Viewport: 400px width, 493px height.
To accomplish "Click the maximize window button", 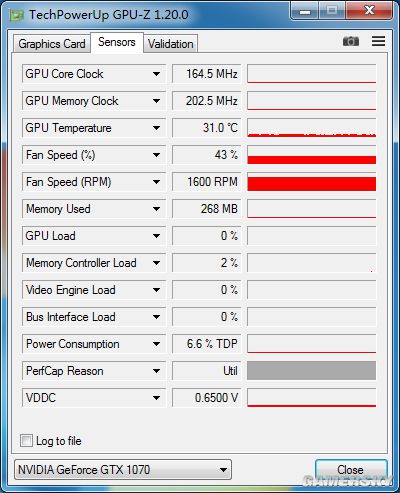I will click(x=332, y=12).
